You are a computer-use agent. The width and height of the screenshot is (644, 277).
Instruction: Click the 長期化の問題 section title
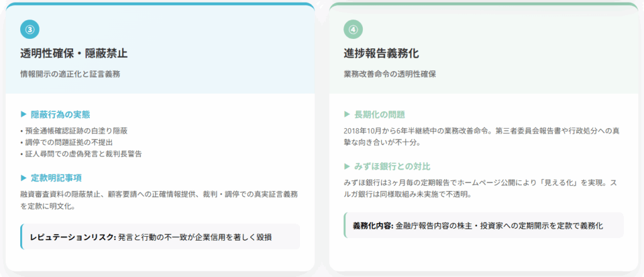pos(380,114)
